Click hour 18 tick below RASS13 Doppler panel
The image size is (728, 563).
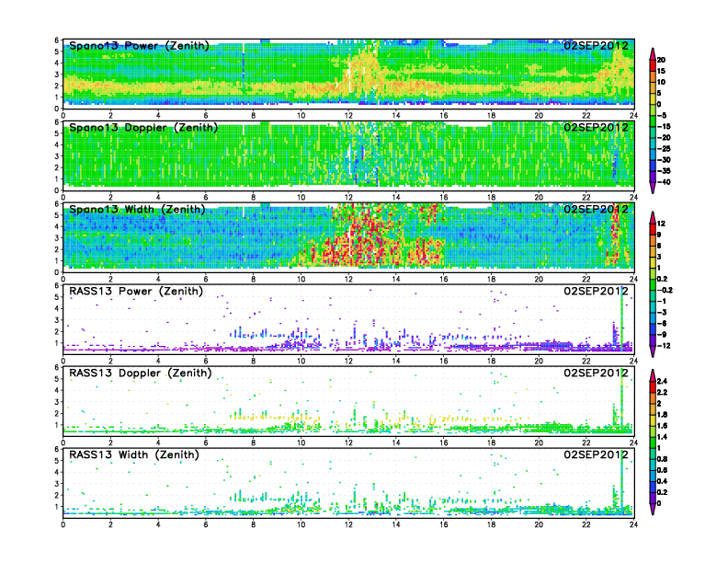(491, 442)
